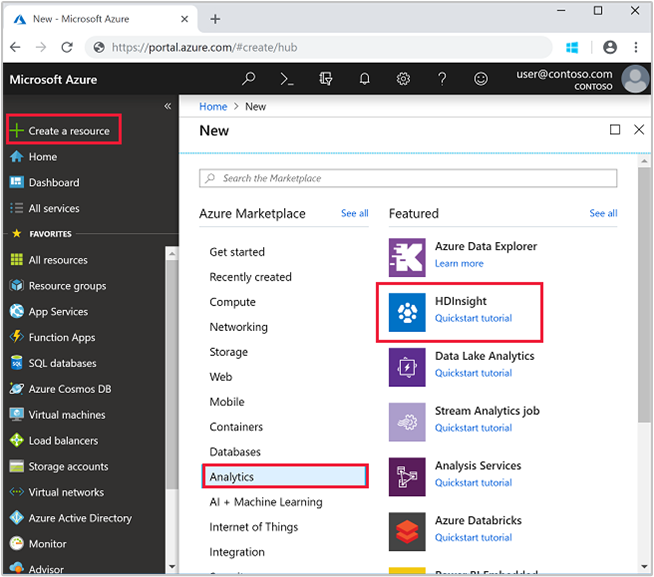Click the Search the Marketplace field
Viewport: 654px width, 577px height.
[408, 178]
